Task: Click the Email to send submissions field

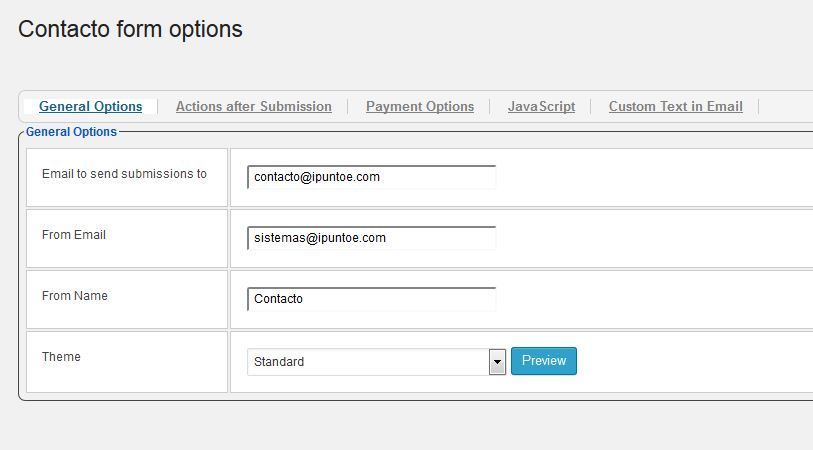Action: 371,177
